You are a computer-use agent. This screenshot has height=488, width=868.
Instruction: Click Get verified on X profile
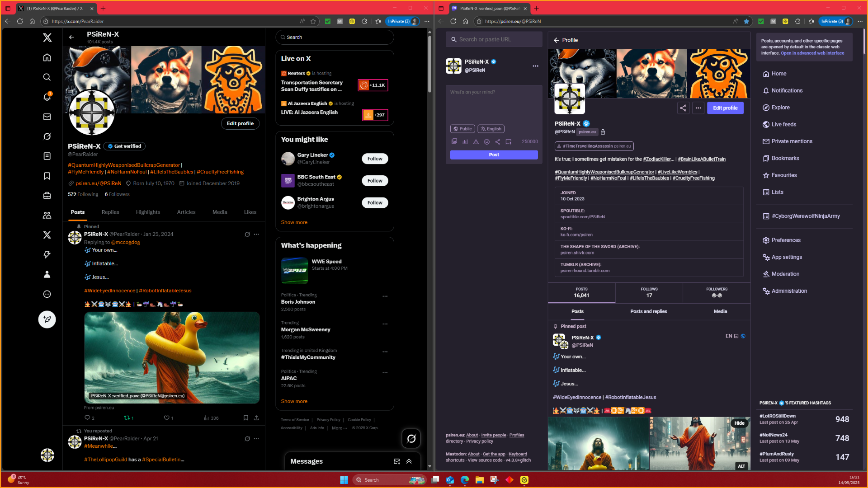pos(124,146)
